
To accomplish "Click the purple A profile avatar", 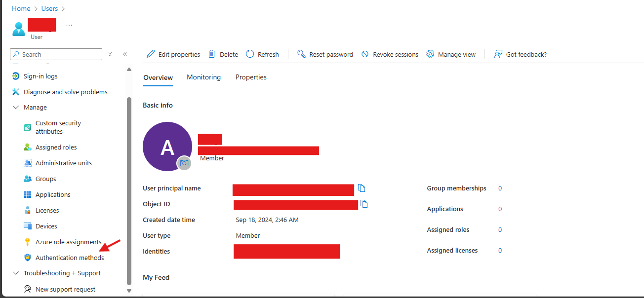I will coord(167,147).
